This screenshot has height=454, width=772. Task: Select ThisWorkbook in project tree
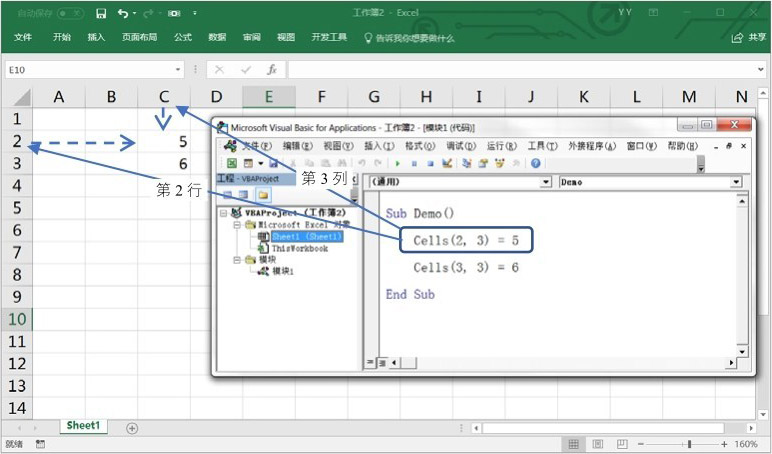[299, 248]
